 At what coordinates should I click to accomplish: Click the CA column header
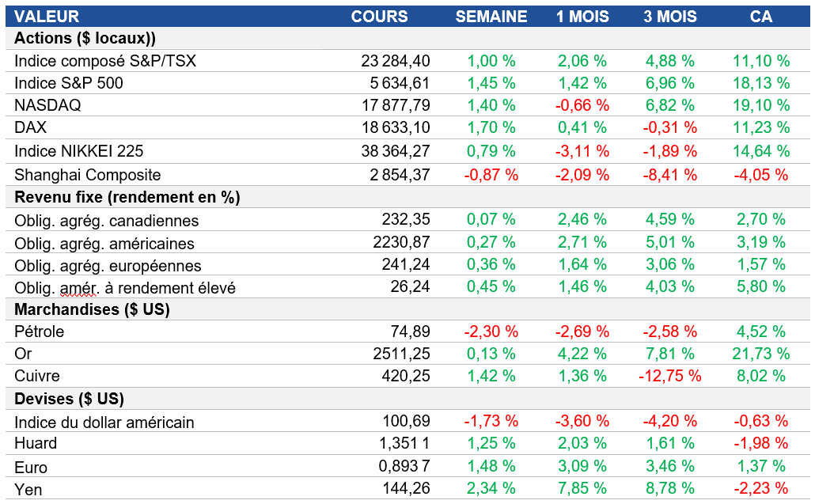(x=760, y=17)
